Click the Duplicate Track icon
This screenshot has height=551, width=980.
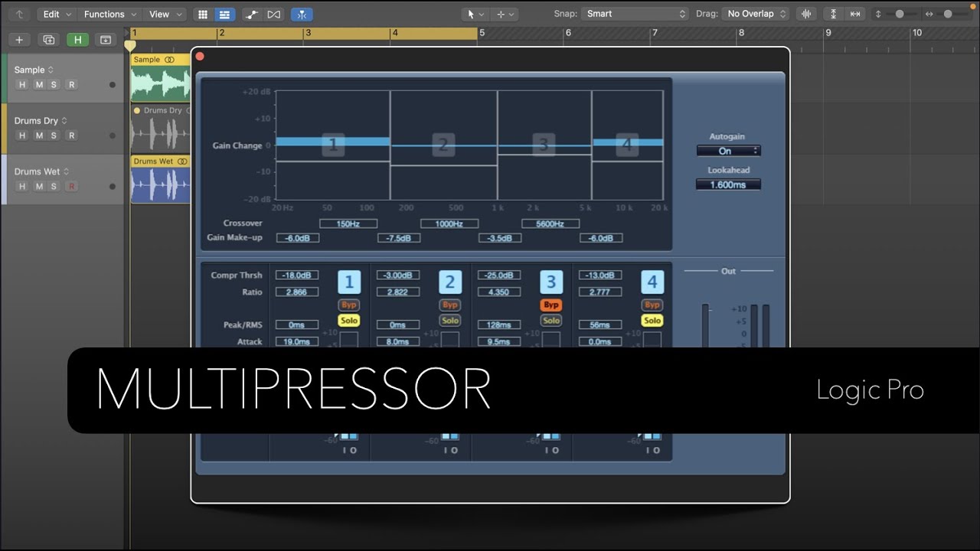(x=48, y=40)
